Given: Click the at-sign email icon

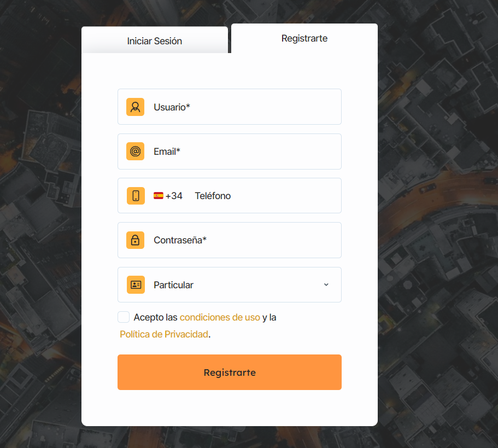Looking at the screenshot, I should coord(136,151).
